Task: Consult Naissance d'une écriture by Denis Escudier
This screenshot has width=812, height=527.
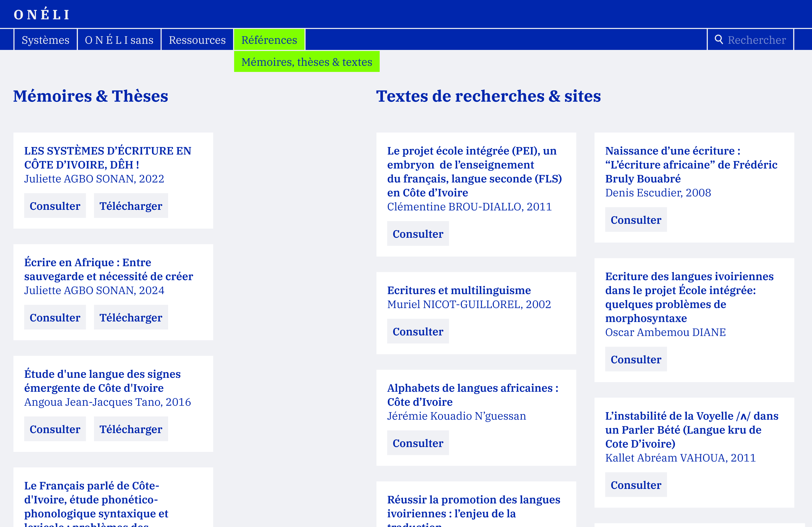Action: 636,220
